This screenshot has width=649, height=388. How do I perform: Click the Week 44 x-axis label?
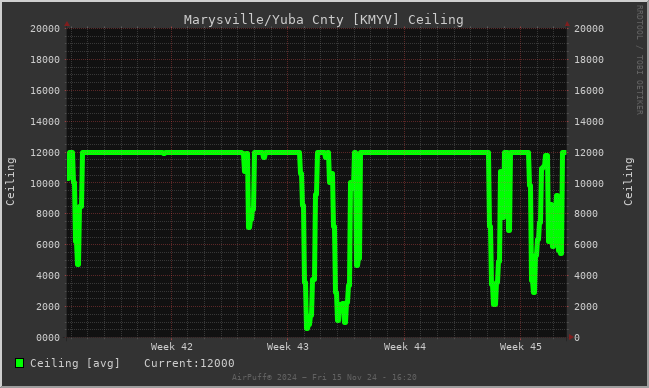pos(404,347)
